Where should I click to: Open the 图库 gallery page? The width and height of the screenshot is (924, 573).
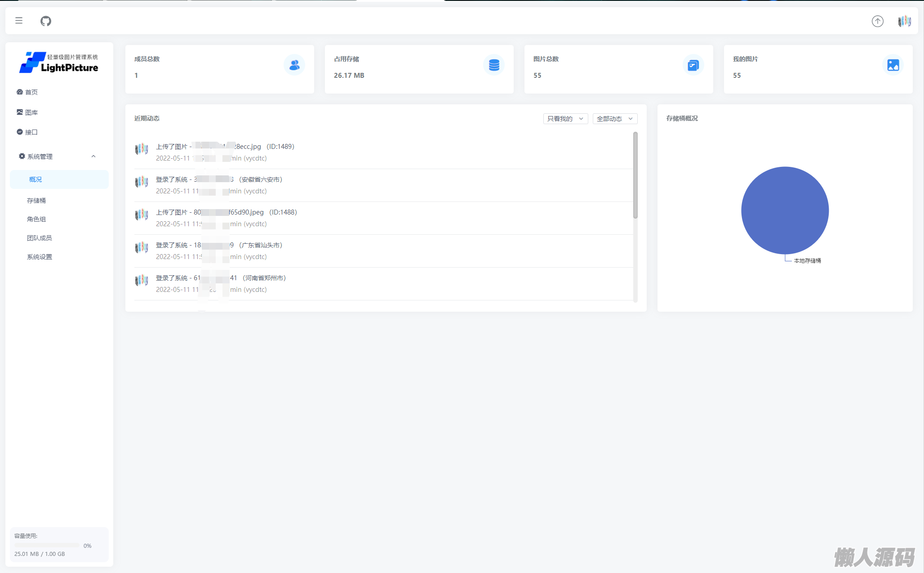[x=31, y=112]
